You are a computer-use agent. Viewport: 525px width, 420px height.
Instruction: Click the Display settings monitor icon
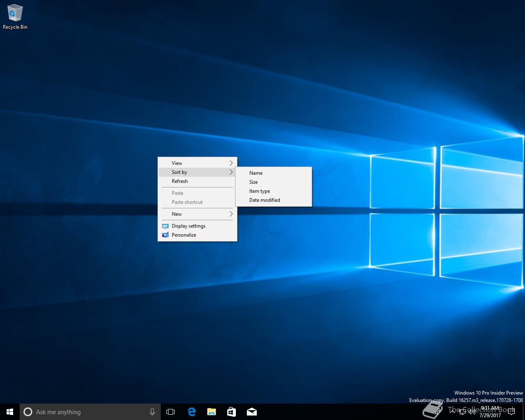coord(165,226)
